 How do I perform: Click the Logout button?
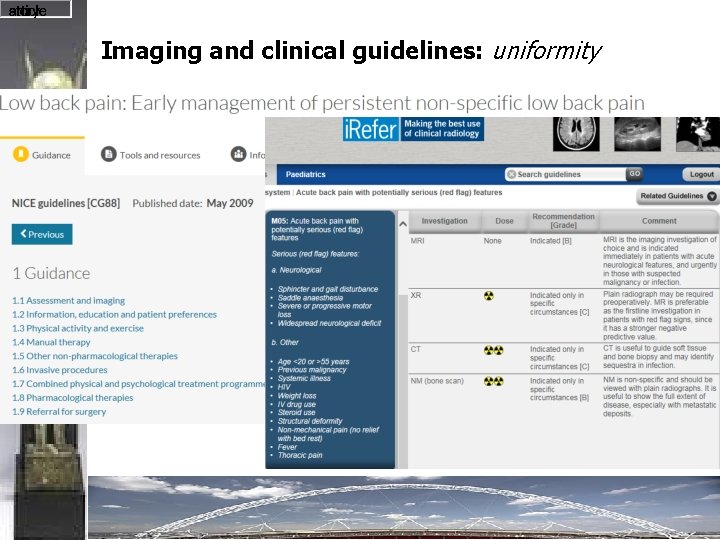tap(701, 174)
